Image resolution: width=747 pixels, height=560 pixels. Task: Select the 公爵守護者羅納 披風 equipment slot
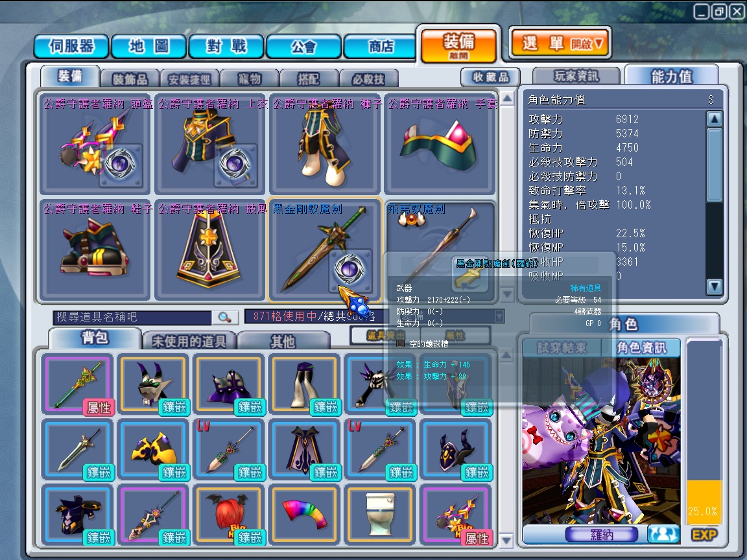209,250
